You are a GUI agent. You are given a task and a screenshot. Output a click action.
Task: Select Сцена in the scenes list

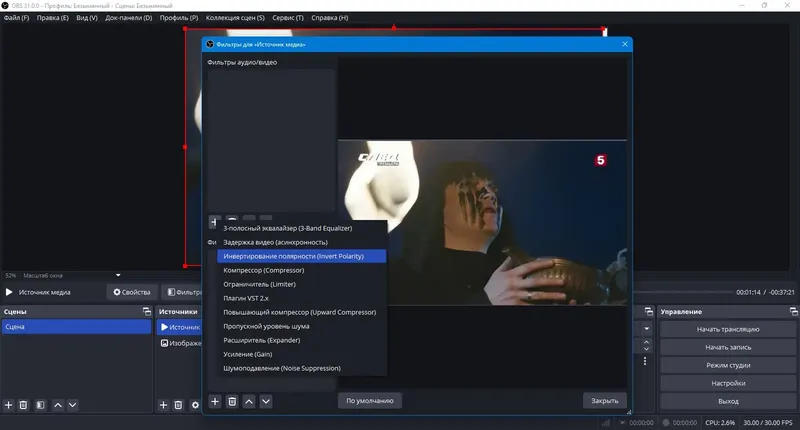tap(77, 327)
